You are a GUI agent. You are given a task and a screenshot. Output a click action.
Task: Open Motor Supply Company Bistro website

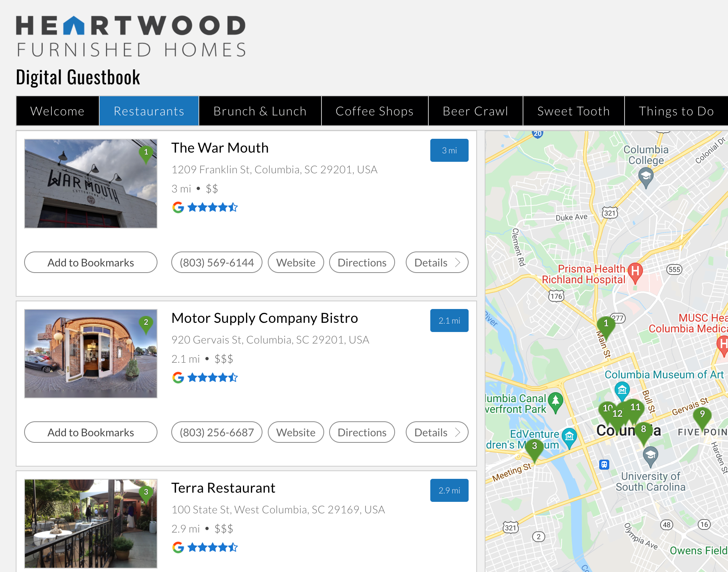[296, 432]
